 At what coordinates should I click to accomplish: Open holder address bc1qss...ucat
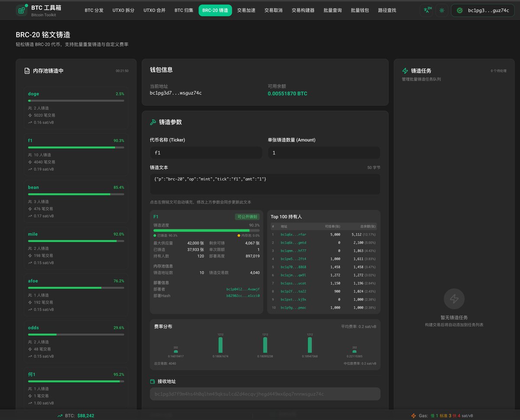coord(293,283)
